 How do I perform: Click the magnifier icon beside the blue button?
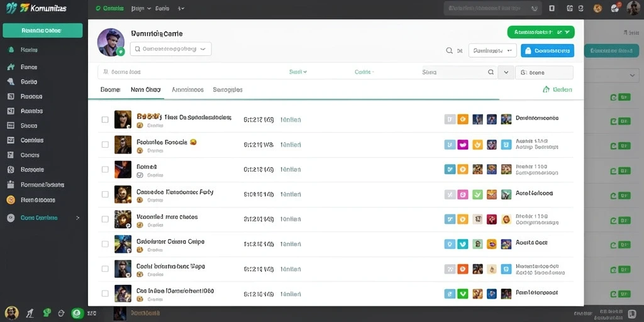pyautogui.click(x=449, y=51)
